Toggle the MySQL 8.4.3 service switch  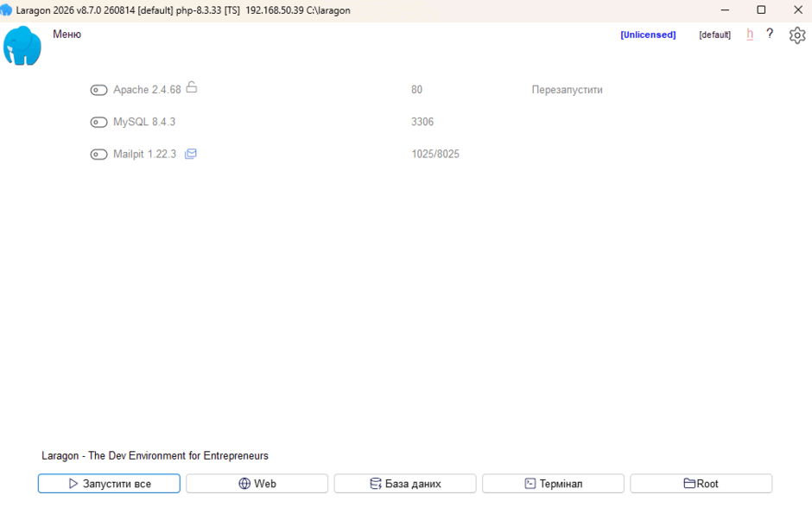[x=98, y=122]
